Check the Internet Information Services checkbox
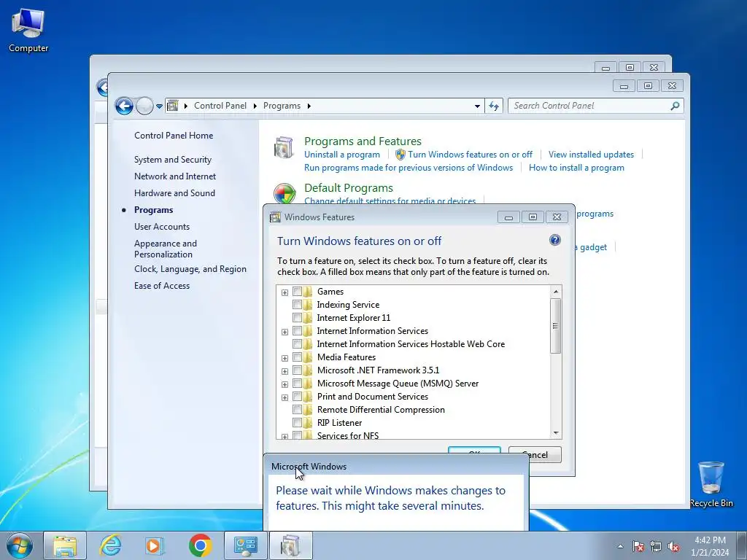Viewport: 747px width, 560px height. coord(297,331)
